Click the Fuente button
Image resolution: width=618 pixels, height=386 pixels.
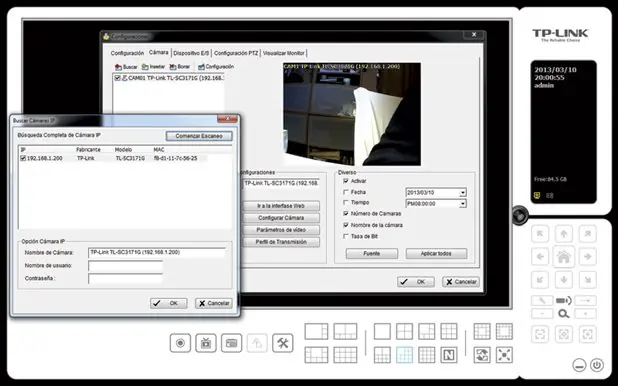pos(372,254)
